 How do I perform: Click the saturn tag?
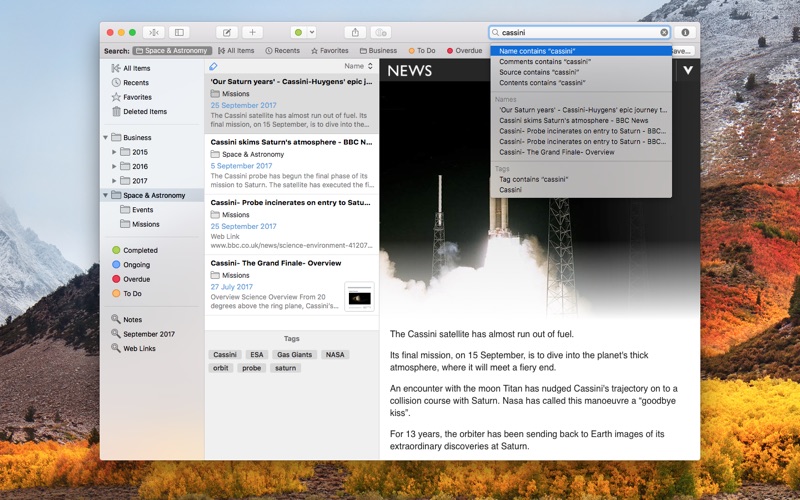point(285,368)
